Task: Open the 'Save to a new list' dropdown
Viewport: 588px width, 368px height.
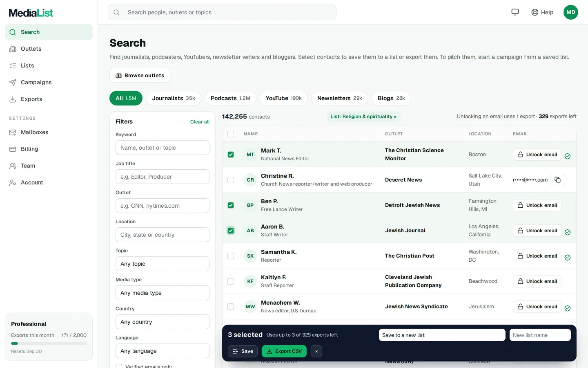Action: tap(442, 335)
